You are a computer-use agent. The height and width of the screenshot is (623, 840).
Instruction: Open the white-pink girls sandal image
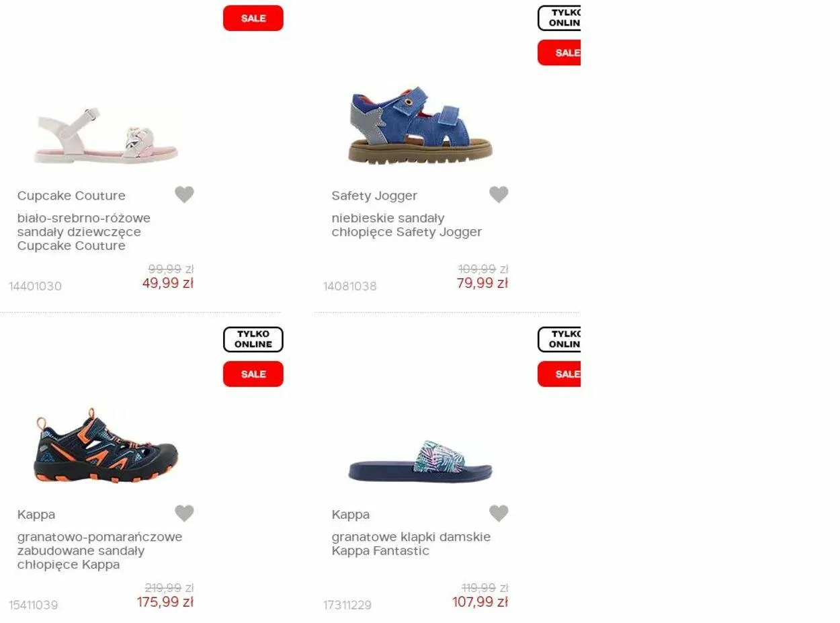[106, 135]
